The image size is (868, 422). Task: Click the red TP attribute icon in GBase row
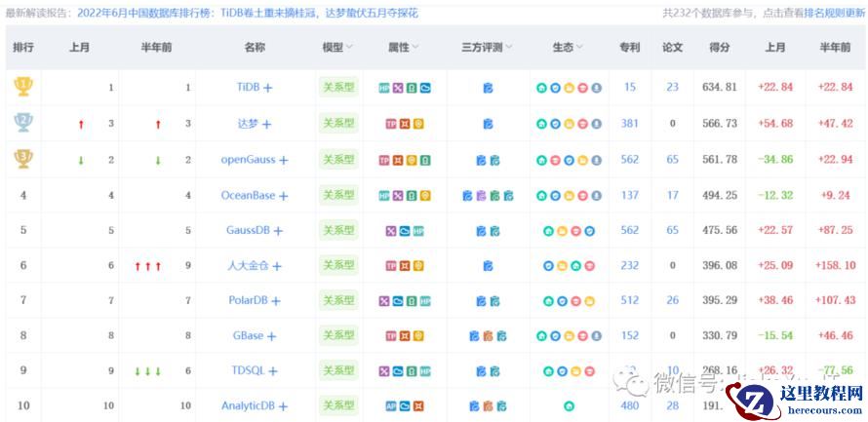pyautogui.click(x=391, y=336)
